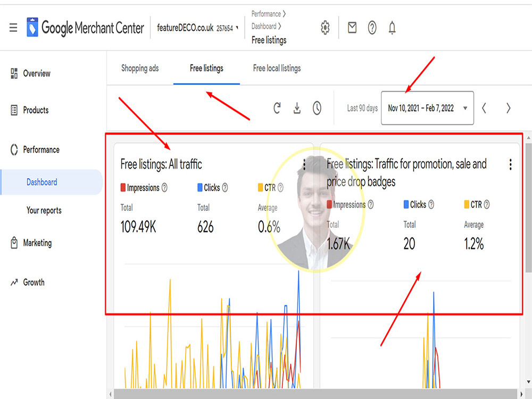Click the scroll up arrow of the vertical scrollbar
The width and height of the screenshot is (532, 399).
point(528,138)
